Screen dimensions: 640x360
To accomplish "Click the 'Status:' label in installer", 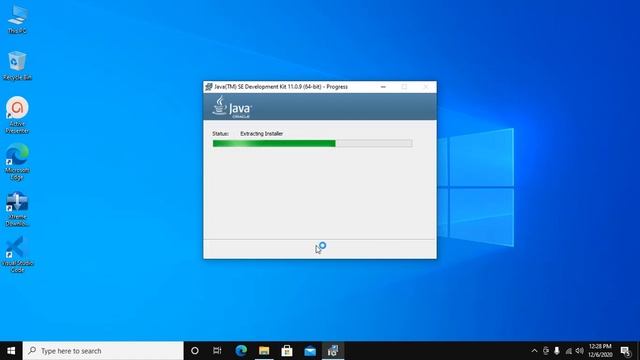I will 220,133.
